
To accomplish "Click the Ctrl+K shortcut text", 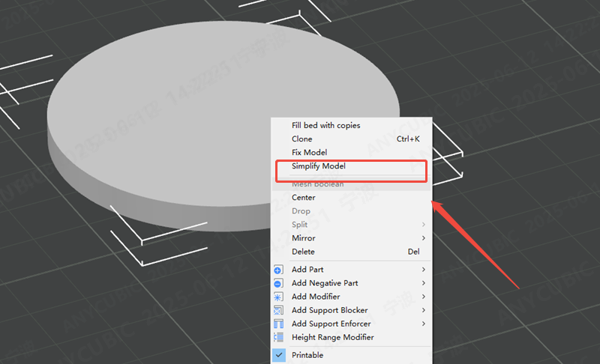I will click(x=408, y=139).
